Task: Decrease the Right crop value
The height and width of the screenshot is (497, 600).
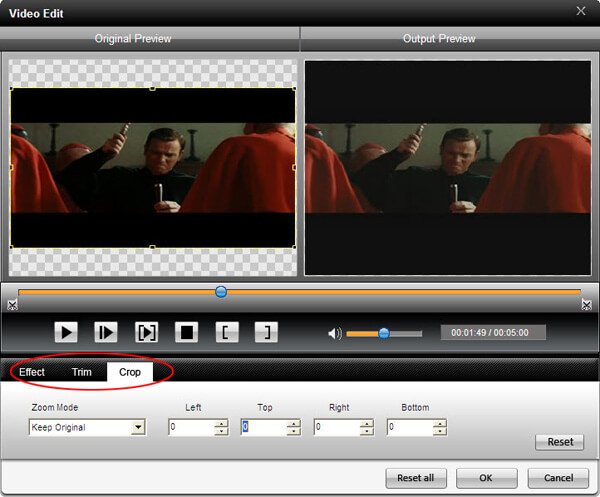Action: pos(367,431)
